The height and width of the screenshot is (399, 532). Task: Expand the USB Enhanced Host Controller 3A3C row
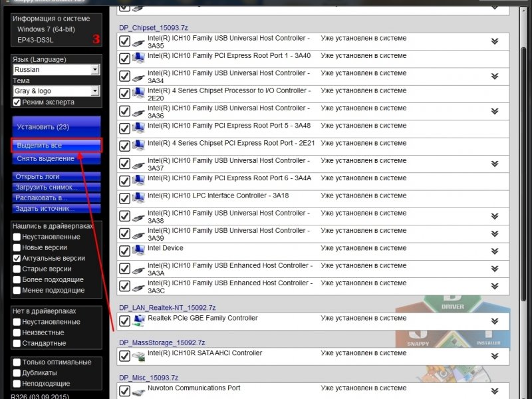point(495,287)
